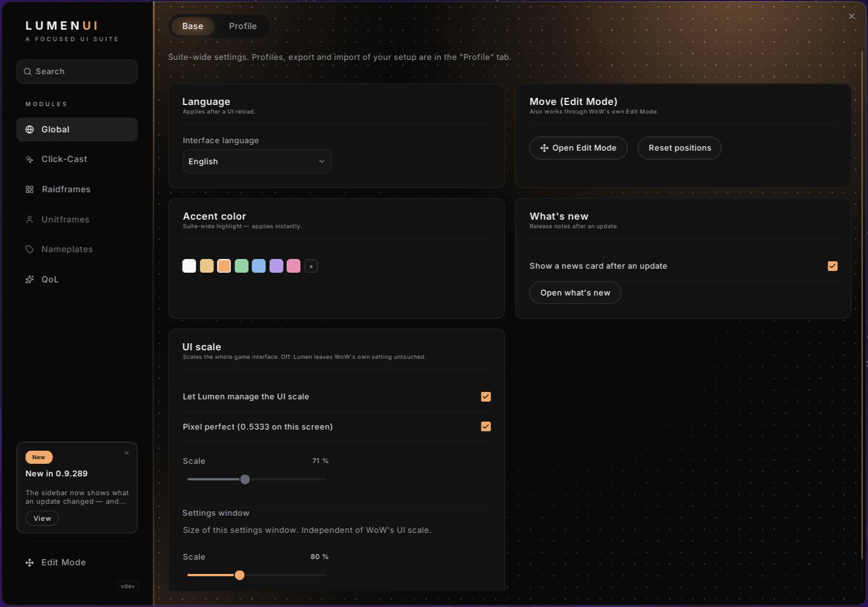This screenshot has height=607, width=868.
Task: Toggle Show a news card after an update
Action: (x=833, y=266)
